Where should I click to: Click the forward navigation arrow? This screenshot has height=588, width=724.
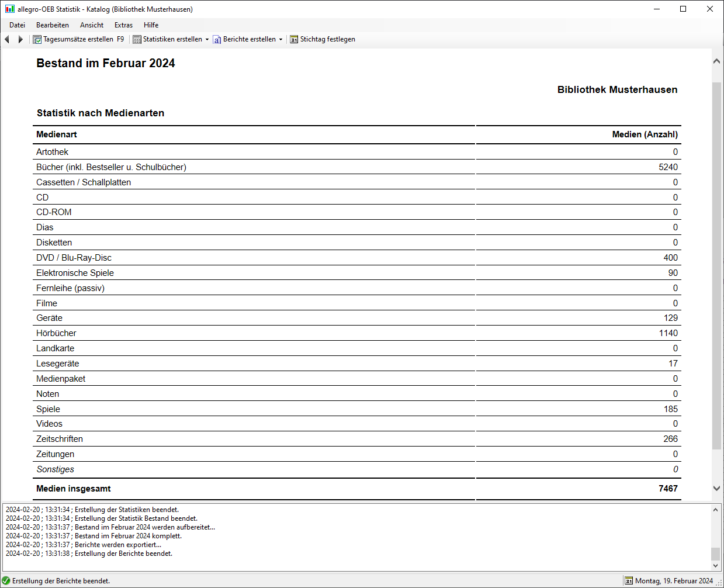pyautogui.click(x=20, y=39)
